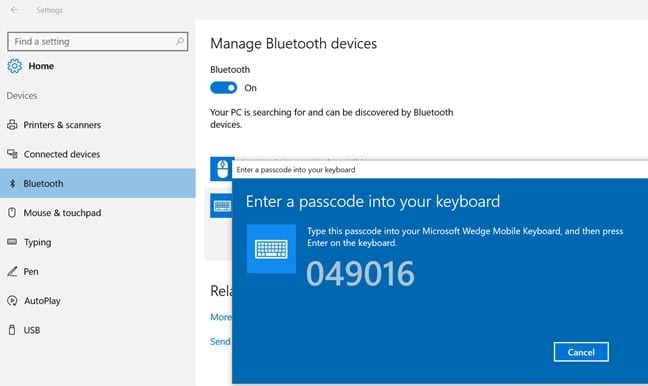Select the keyboard device icon in list

(222, 205)
